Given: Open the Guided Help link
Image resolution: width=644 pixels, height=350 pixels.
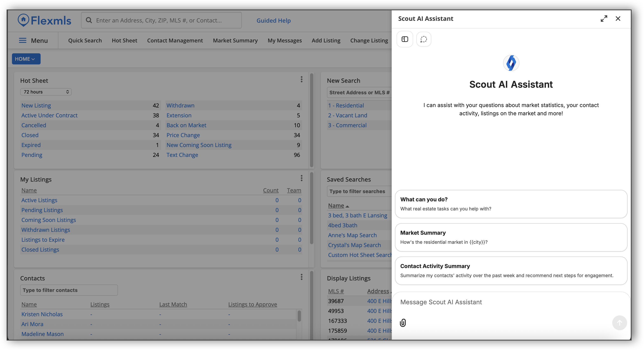Looking at the screenshot, I should point(274,20).
